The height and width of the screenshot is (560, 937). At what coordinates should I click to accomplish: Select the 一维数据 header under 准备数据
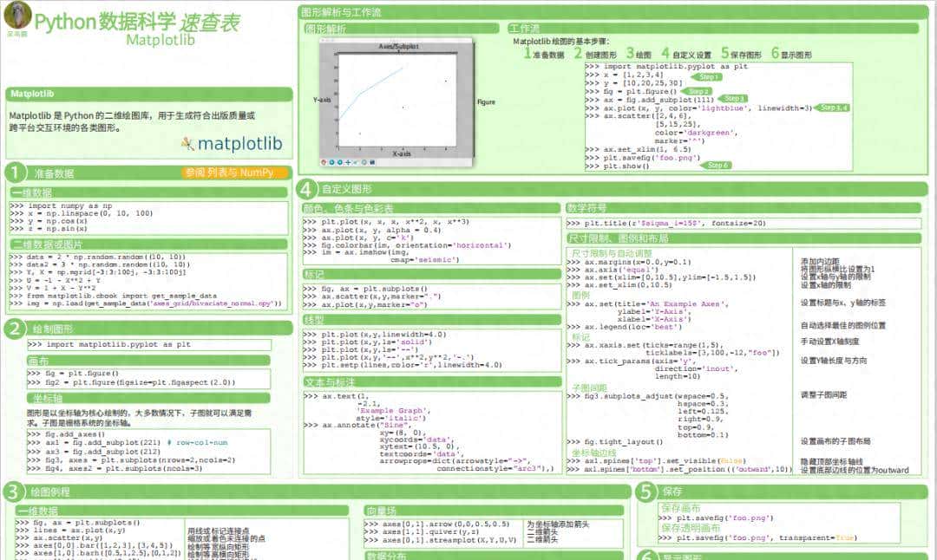[149, 192]
